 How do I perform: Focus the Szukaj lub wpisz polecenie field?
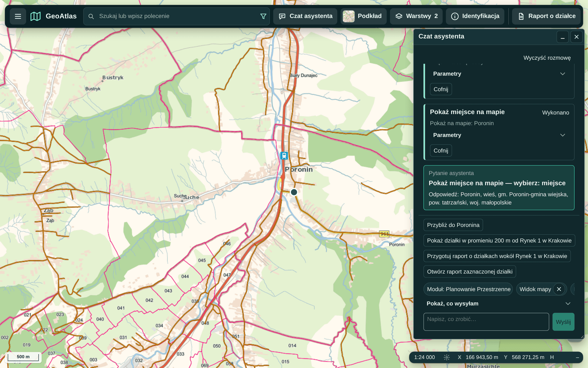tap(176, 16)
